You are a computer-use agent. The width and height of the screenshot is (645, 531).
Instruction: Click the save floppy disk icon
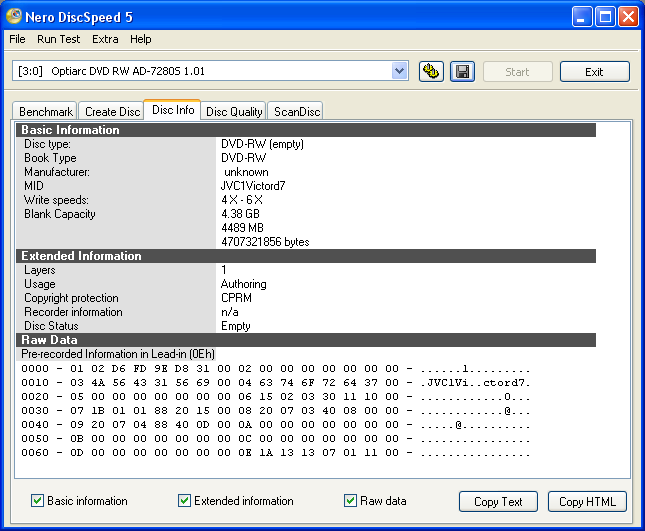point(462,72)
